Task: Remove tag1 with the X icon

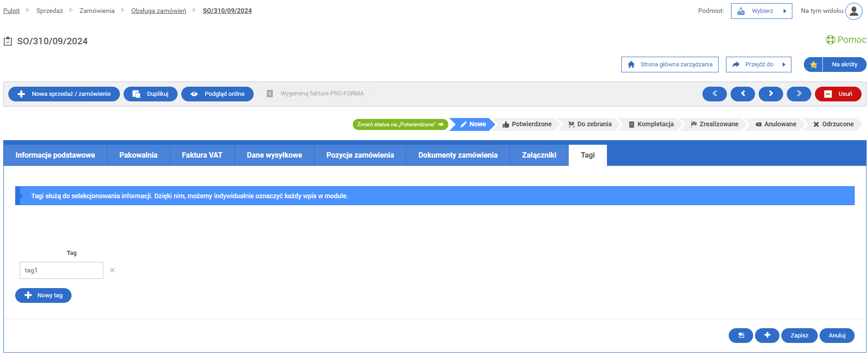Action: tap(112, 271)
